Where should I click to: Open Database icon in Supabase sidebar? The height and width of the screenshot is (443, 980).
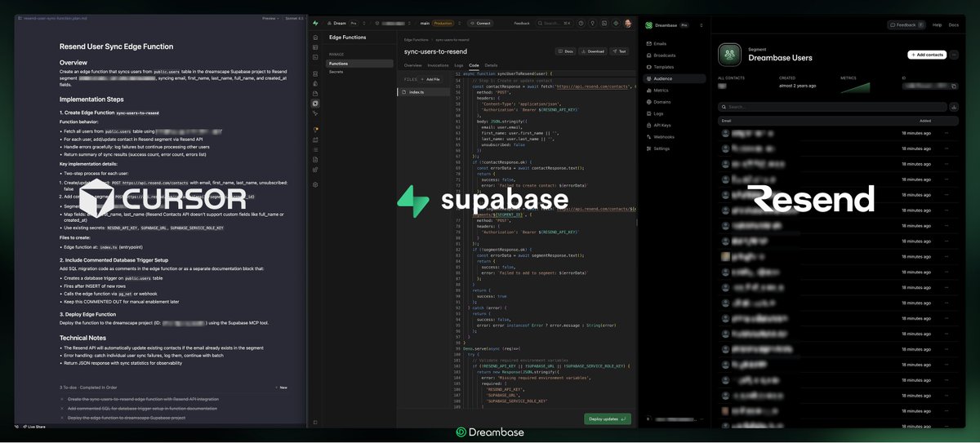click(315, 74)
